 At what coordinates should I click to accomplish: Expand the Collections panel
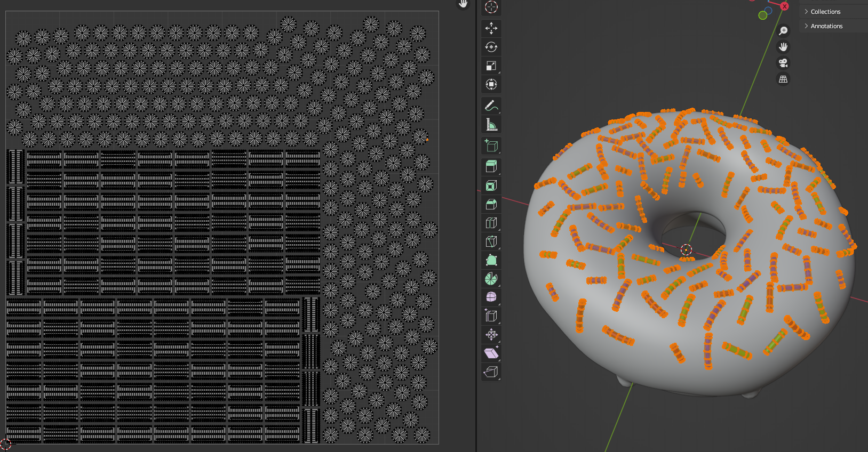[x=825, y=12]
